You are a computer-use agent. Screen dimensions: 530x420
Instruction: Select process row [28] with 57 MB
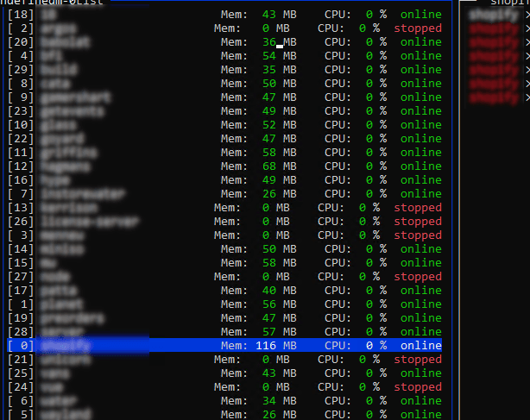(x=224, y=331)
